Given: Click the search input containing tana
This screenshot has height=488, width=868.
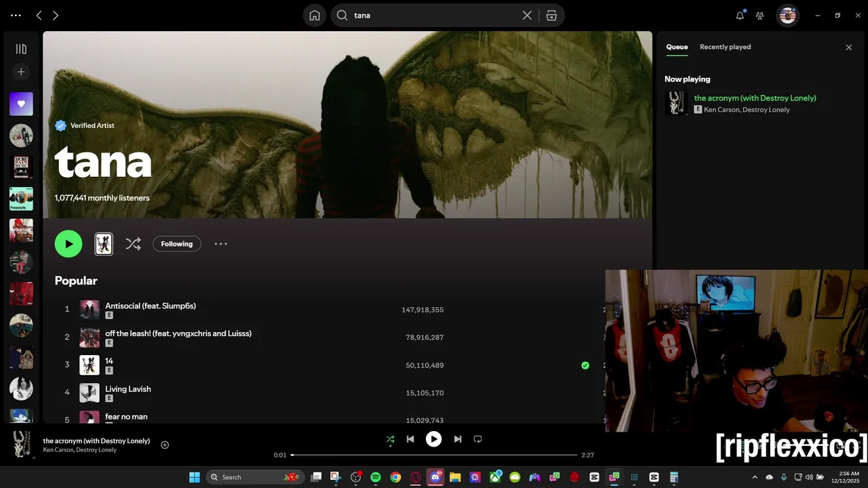Looking at the screenshot, I should pyautogui.click(x=434, y=16).
